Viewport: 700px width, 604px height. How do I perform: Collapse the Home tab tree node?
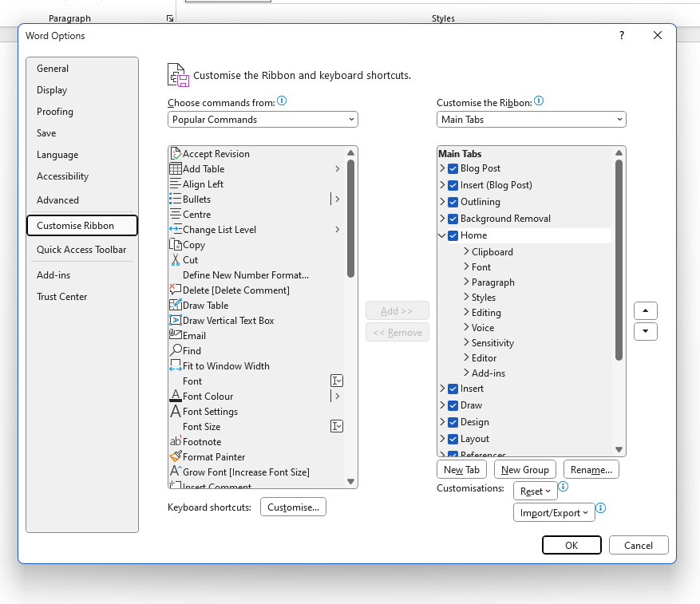(x=442, y=235)
